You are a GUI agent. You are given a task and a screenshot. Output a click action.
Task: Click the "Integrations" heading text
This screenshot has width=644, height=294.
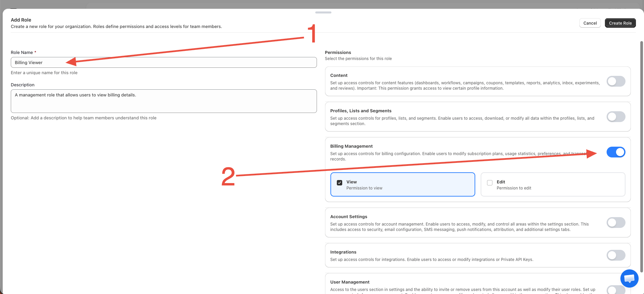[x=343, y=252]
